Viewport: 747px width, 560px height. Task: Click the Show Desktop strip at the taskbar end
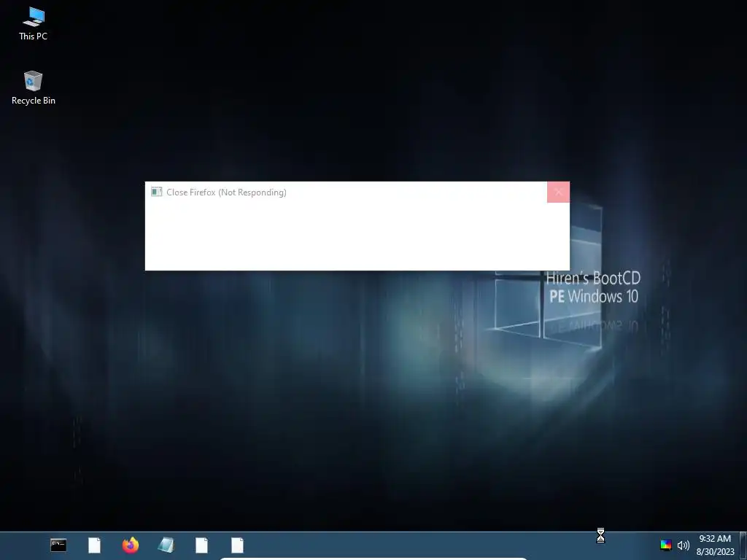pos(743,545)
